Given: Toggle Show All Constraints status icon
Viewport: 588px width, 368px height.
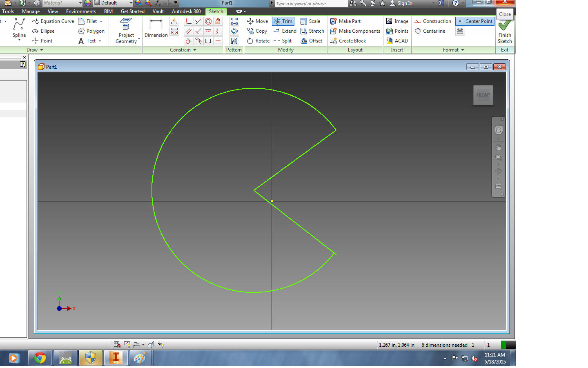Looking at the screenshot, I should tap(127, 345).
